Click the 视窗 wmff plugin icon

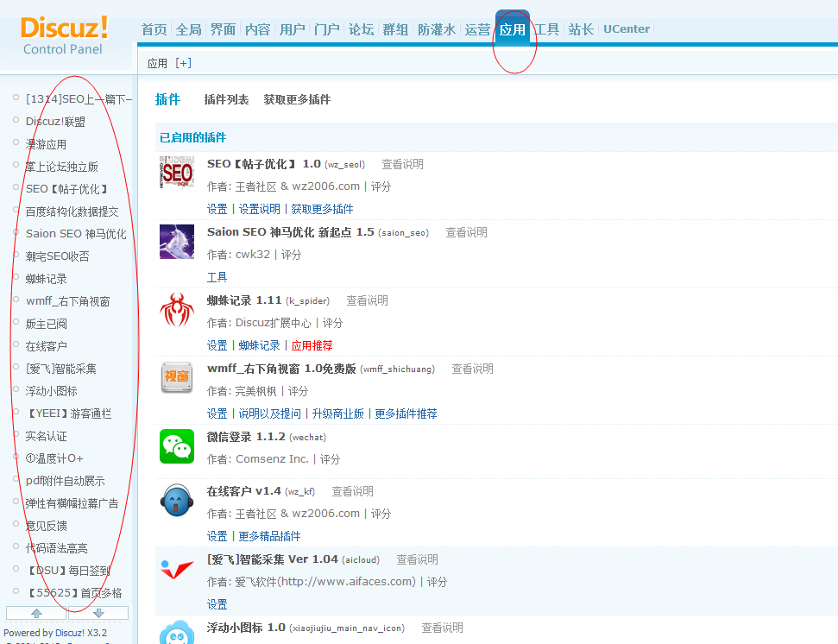tap(176, 377)
